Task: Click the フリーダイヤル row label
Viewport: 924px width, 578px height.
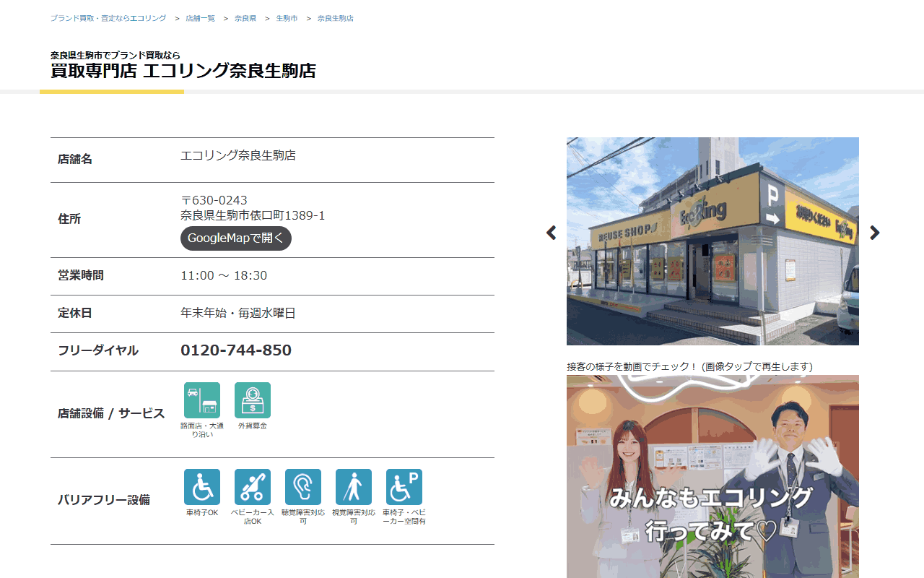Action: 98,350
